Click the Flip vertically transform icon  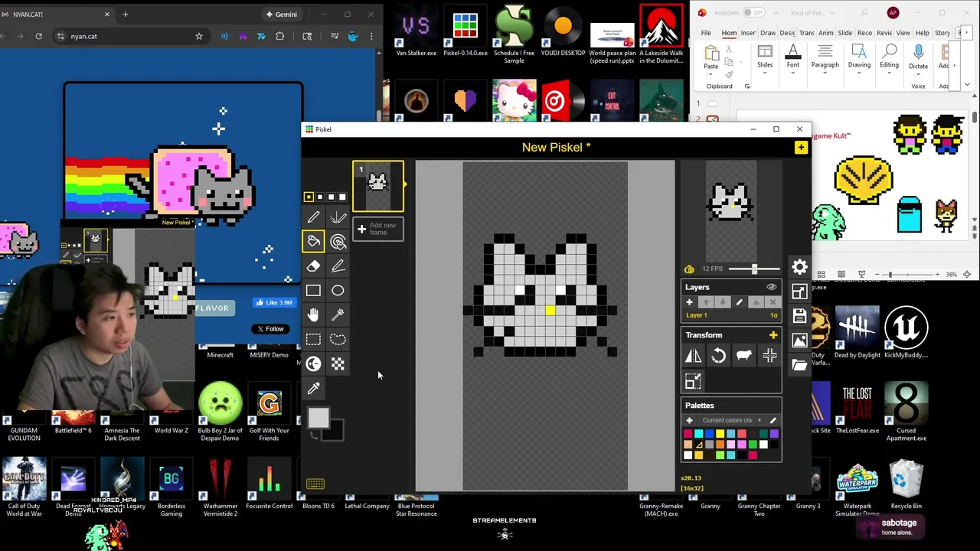click(693, 356)
